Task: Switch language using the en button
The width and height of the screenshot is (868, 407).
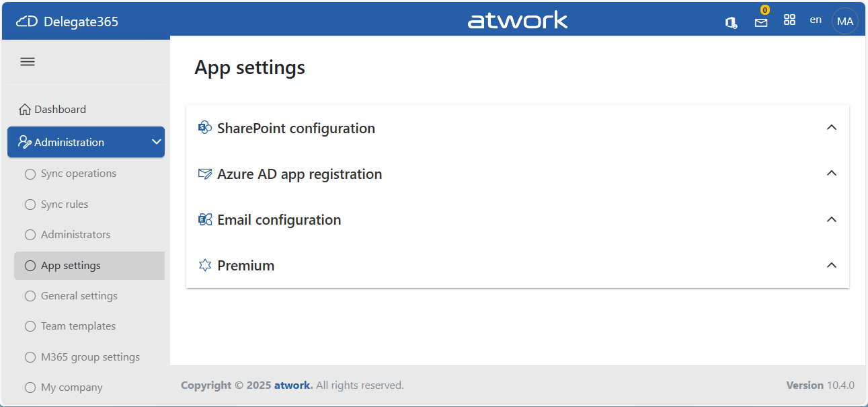Action: tap(816, 20)
